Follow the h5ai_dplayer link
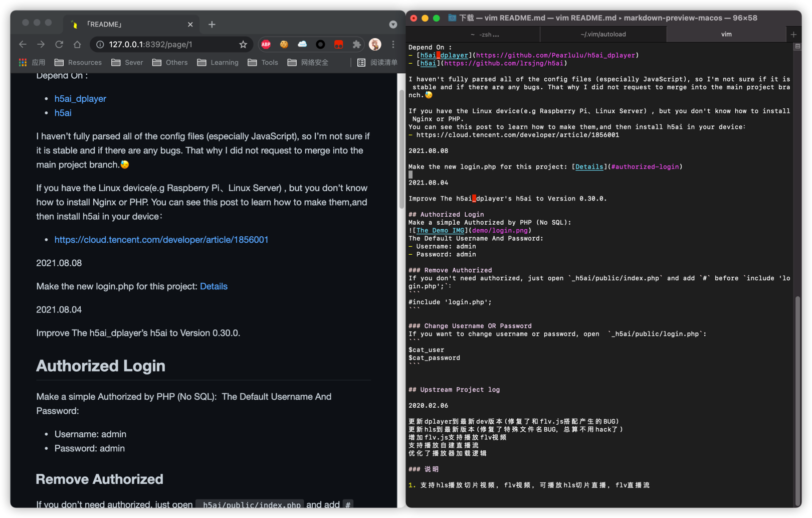This screenshot has height=518, width=812. pyautogui.click(x=80, y=99)
